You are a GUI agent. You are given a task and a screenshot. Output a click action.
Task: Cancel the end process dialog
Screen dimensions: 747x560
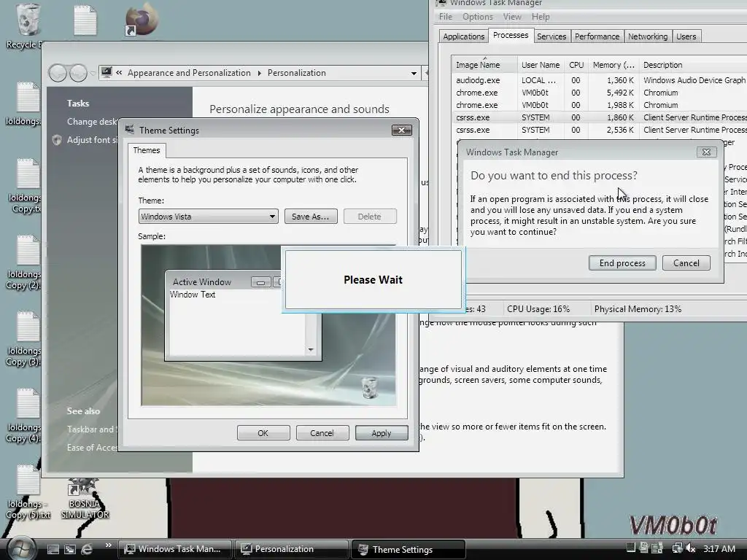(686, 262)
